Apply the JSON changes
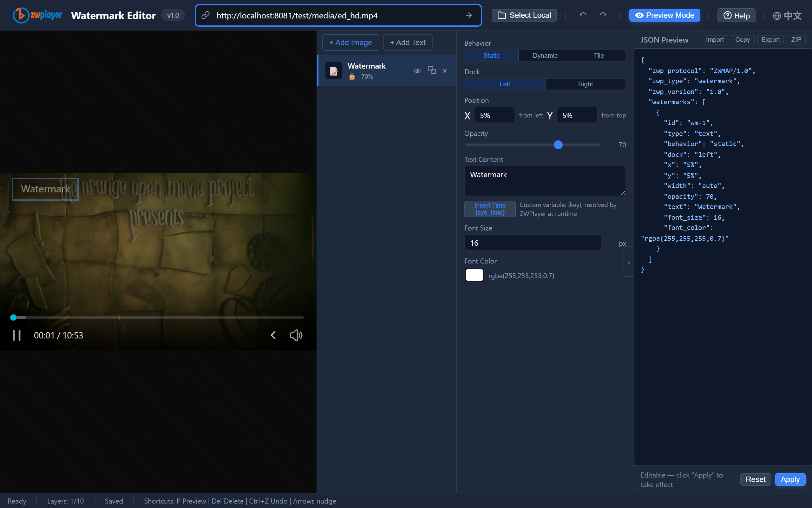 (x=790, y=479)
